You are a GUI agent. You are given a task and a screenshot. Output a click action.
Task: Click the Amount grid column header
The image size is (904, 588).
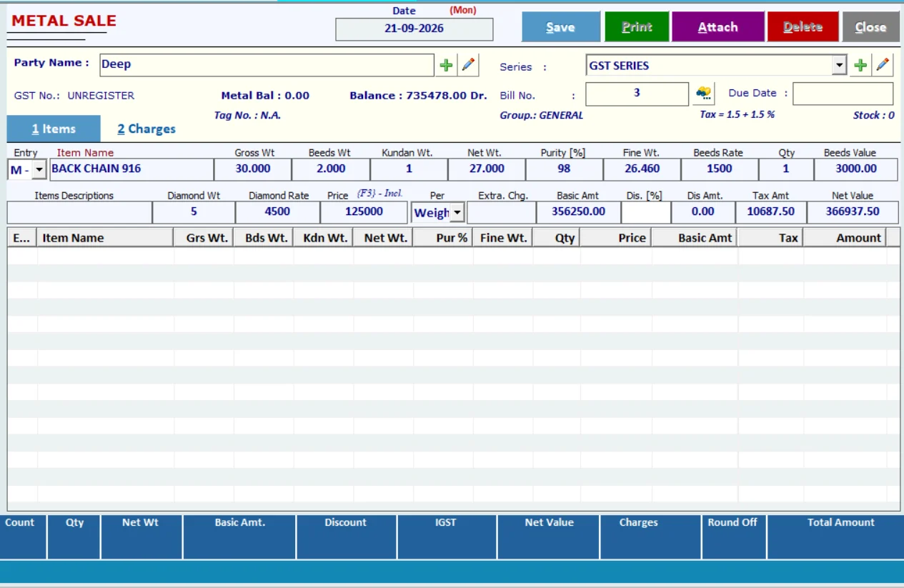click(x=845, y=238)
